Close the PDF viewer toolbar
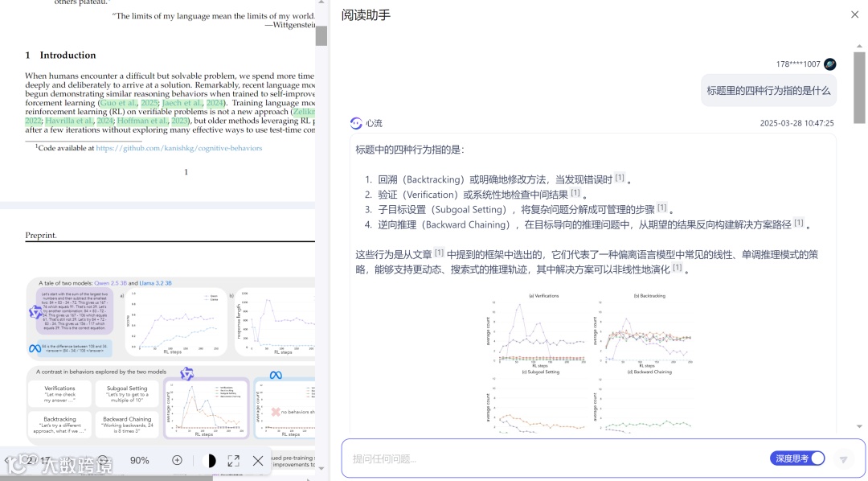 258,461
